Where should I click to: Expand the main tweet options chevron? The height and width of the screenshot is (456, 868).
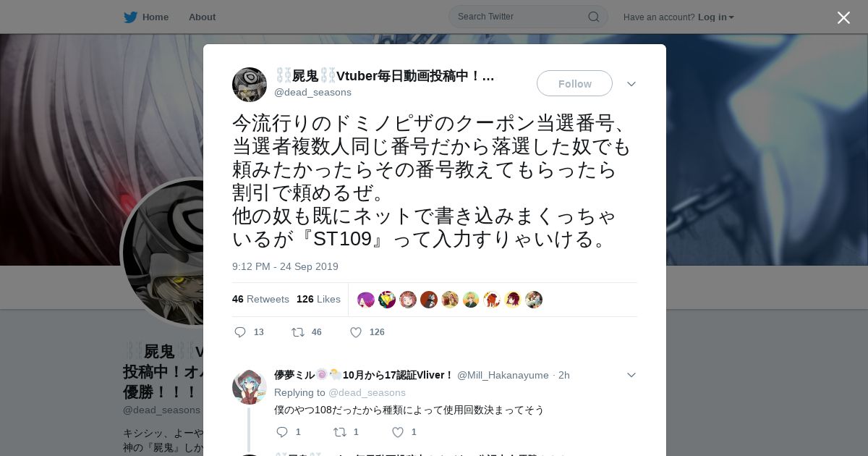click(x=631, y=84)
